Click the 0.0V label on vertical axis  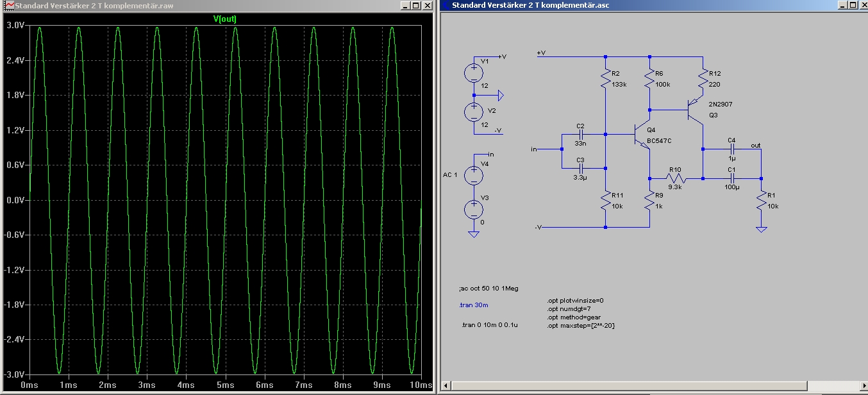tap(15, 200)
